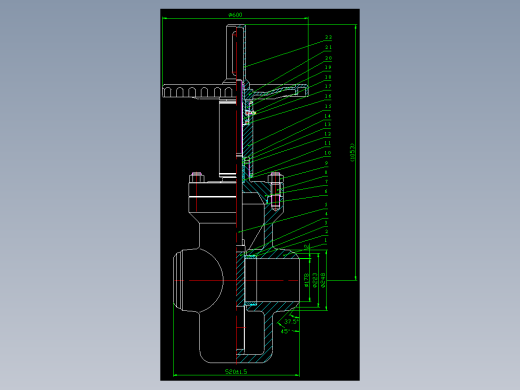Viewport: 520px width, 390px height.
Task: Select part callout number 3
Action: tap(326, 223)
